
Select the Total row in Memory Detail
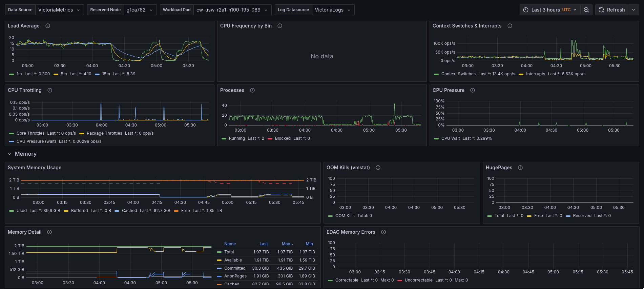click(x=266, y=252)
